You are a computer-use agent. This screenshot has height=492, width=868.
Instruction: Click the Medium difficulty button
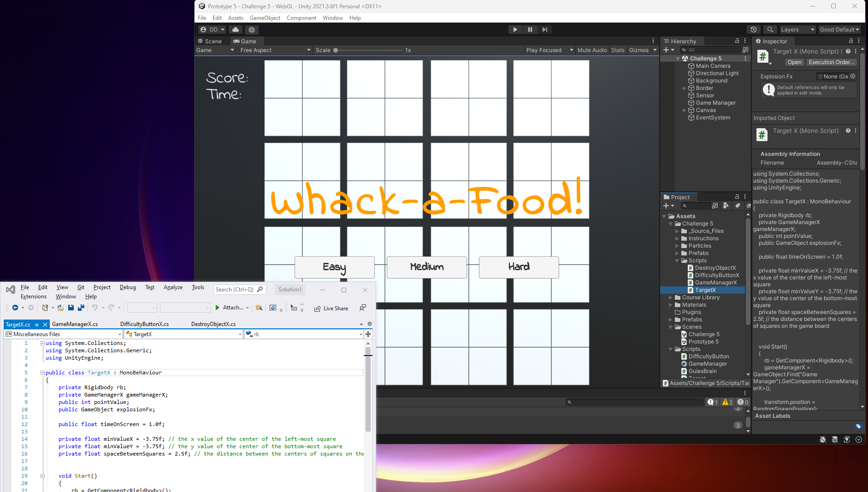click(426, 267)
